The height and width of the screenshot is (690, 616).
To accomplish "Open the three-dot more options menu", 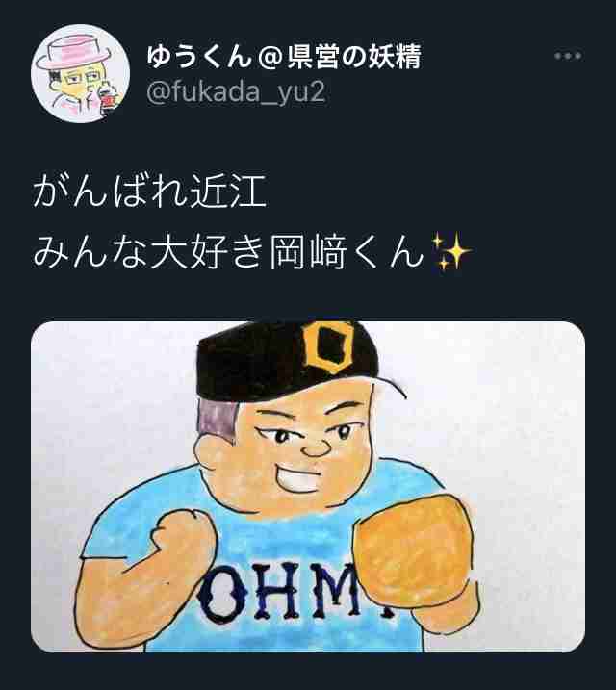I will click(568, 56).
